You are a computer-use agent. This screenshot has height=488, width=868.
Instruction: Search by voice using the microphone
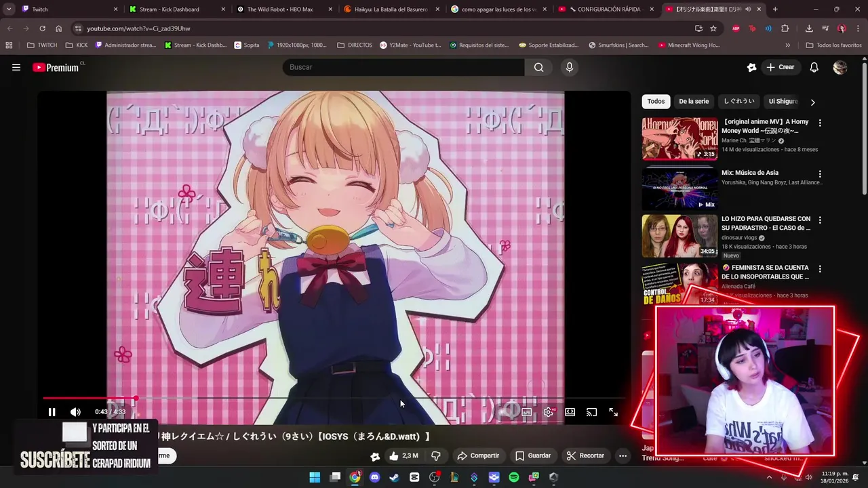point(570,67)
